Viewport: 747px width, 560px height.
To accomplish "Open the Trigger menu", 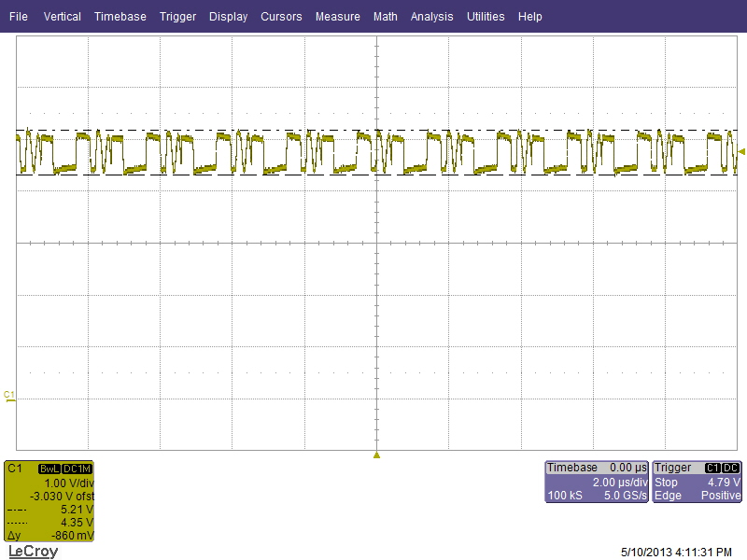I will tap(177, 17).
